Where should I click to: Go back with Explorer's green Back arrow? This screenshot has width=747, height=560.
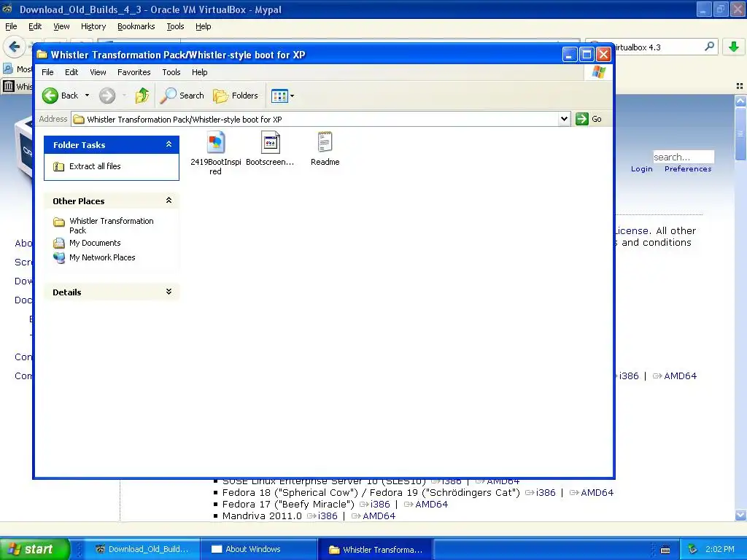60,96
